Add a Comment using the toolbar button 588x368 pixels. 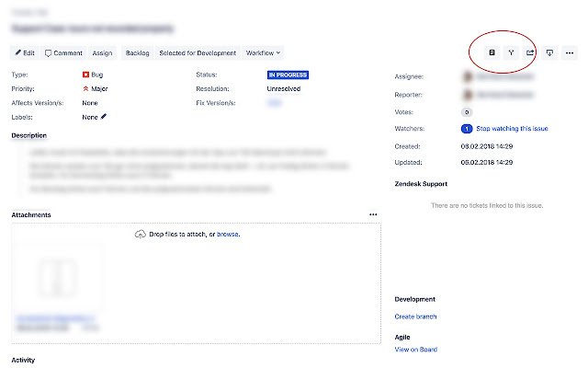63,53
